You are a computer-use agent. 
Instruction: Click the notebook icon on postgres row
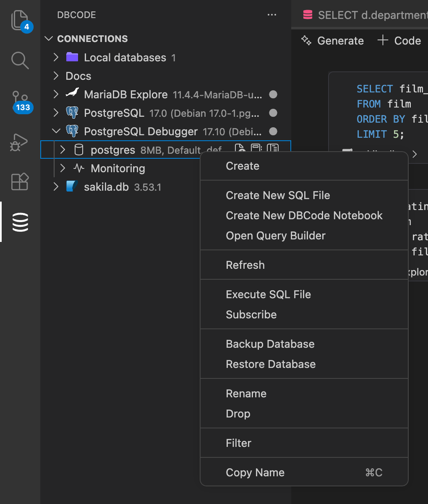coord(256,148)
